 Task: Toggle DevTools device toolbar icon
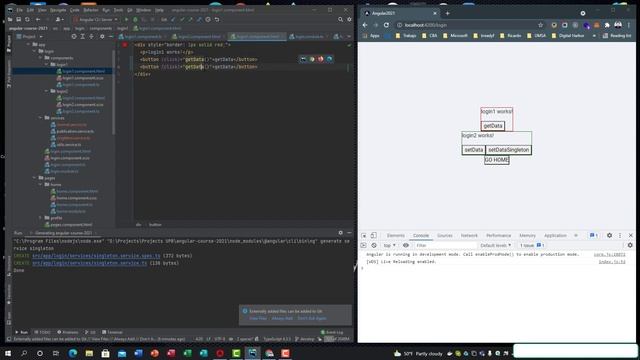373,236
